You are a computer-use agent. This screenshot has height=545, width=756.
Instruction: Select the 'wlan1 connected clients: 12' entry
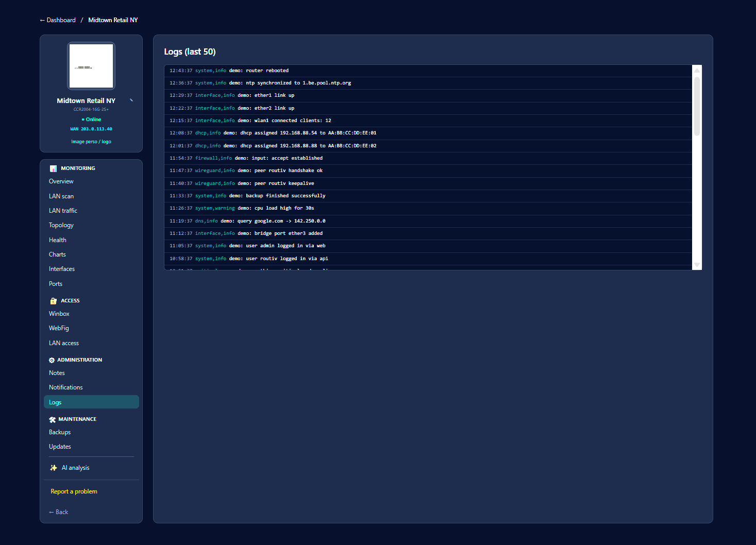pos(428,121)
